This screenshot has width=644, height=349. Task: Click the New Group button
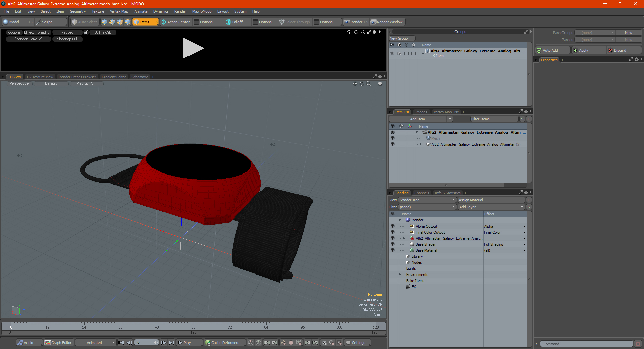tap(402, 38)
